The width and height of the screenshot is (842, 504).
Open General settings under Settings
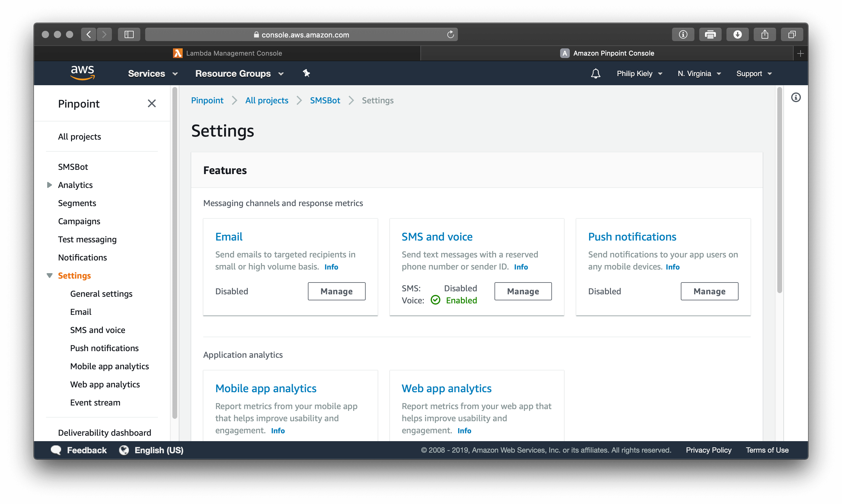(x=101, y=294)
